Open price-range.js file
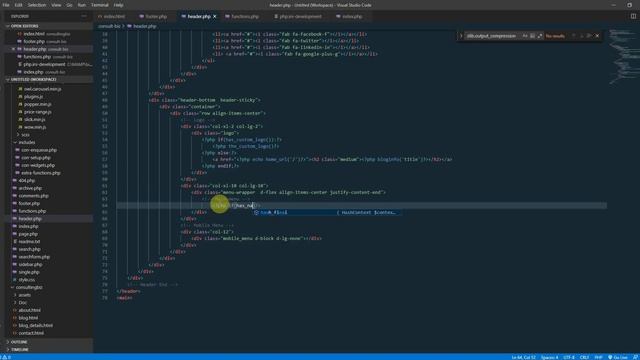Screen dimensions: 640x360 point(38,112)
